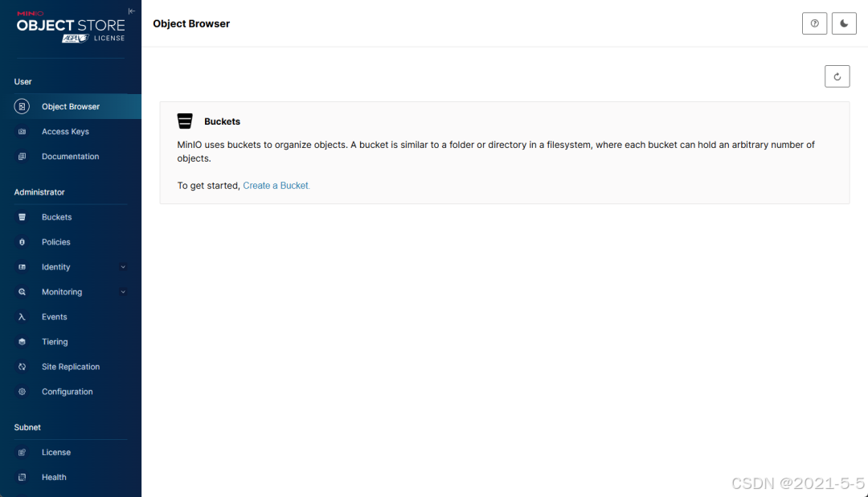
Task: Open Site Replication from its icon
Action: [21, 366]
